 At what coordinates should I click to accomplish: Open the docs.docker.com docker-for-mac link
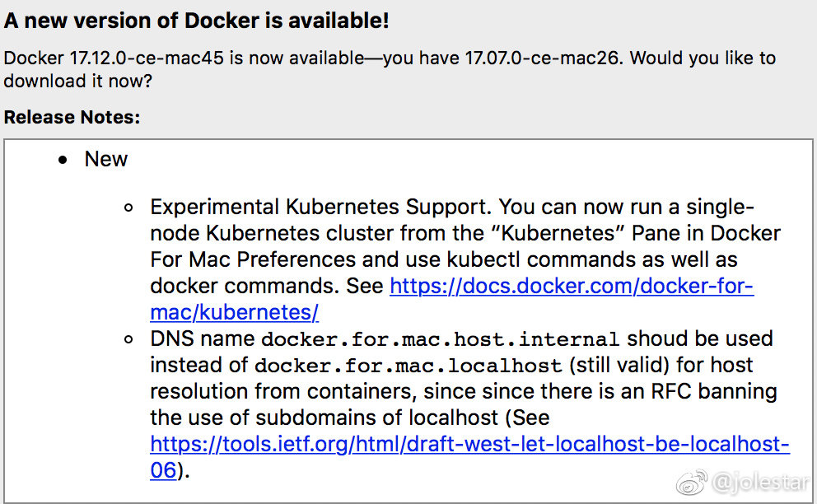pos(572,286)
